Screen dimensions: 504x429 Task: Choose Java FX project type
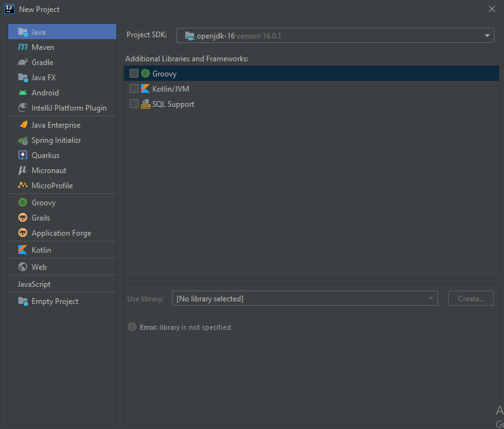44,78
